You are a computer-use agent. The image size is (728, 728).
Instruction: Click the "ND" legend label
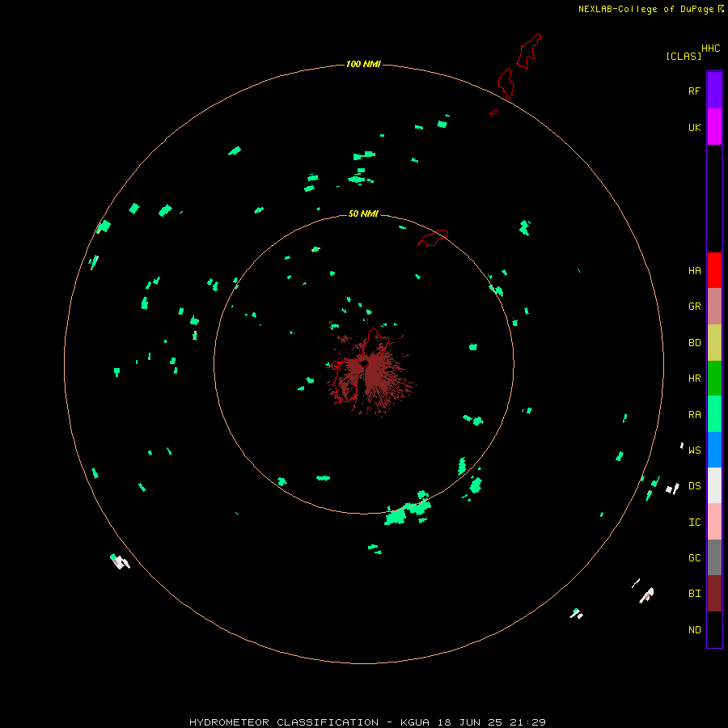point(694,630)
